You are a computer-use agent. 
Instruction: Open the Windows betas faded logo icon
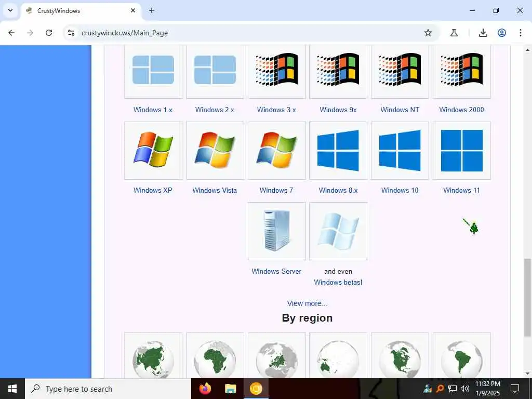(338, 231)
